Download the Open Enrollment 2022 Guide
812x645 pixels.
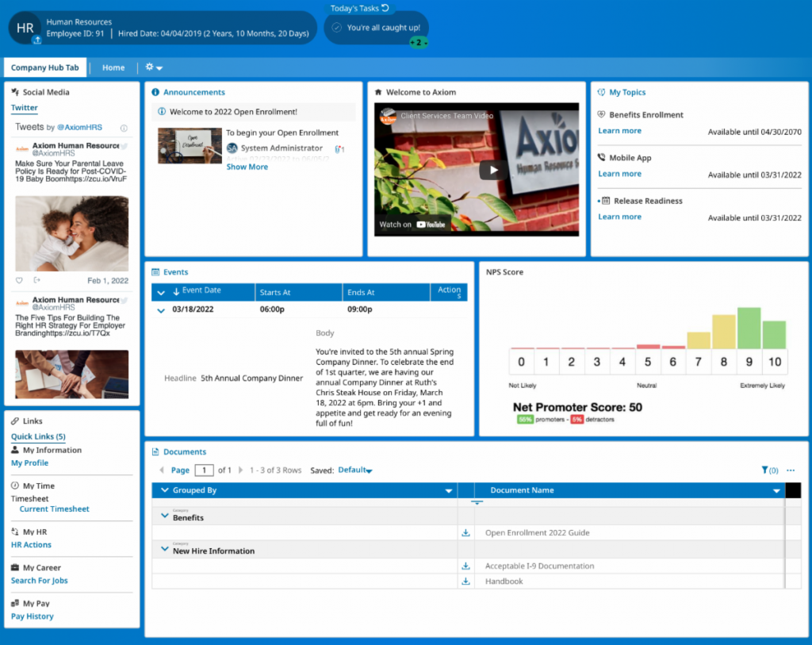(466, 532)
